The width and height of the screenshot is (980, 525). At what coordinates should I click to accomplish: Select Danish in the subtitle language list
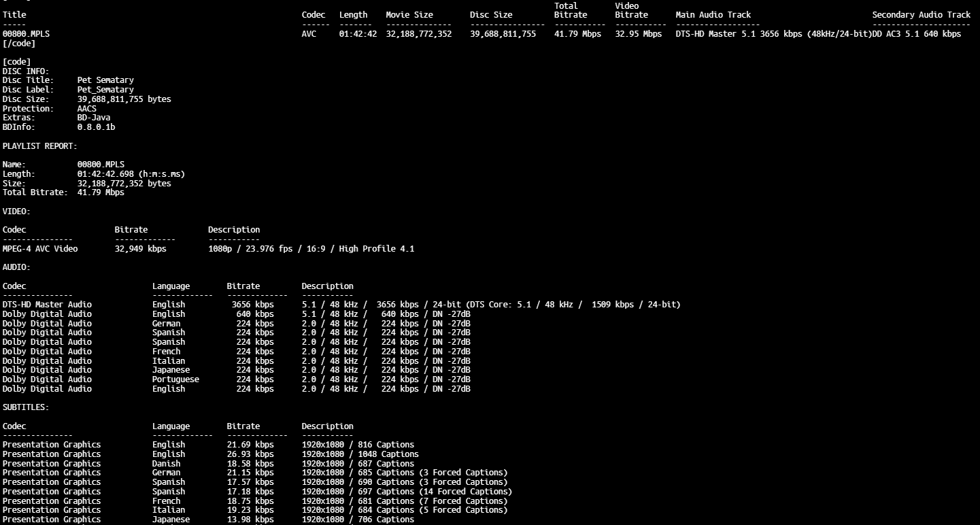[166, 464]
